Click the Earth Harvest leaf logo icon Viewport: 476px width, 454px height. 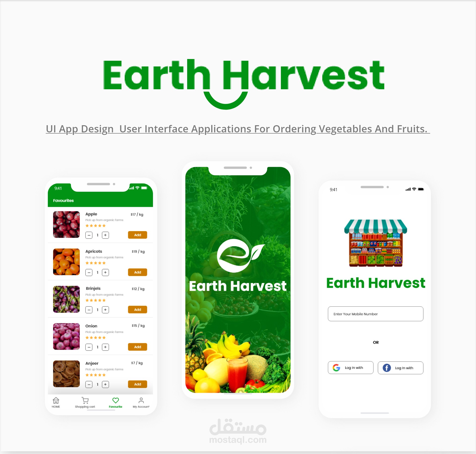click(237, 255)
